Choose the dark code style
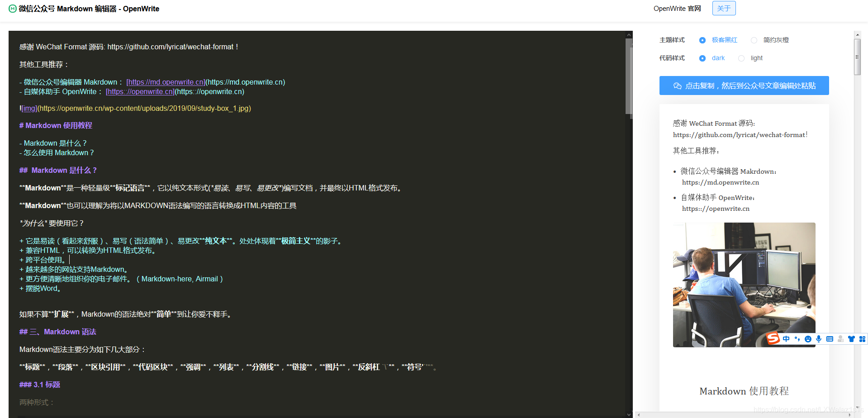The height and width of the screenshot is (418, 868). point(702,58)
